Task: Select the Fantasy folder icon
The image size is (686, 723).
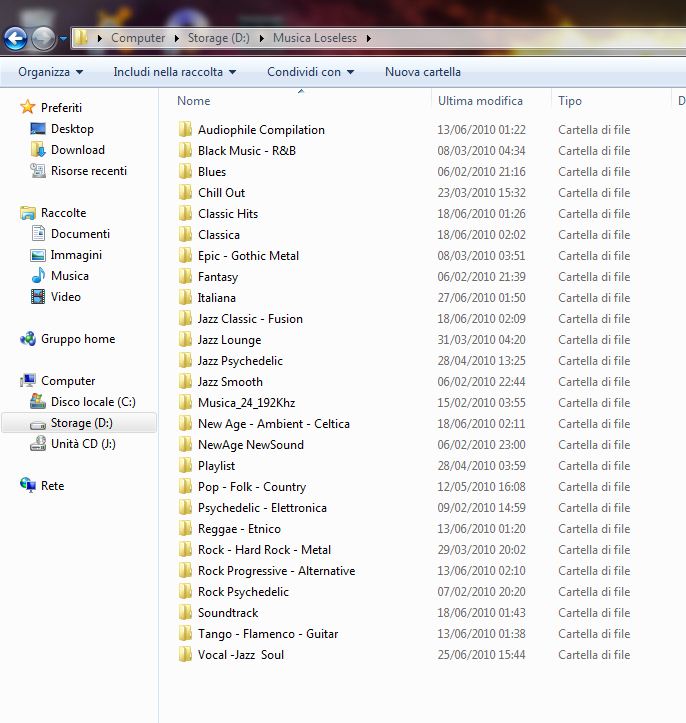Action: tap(185, 277)
